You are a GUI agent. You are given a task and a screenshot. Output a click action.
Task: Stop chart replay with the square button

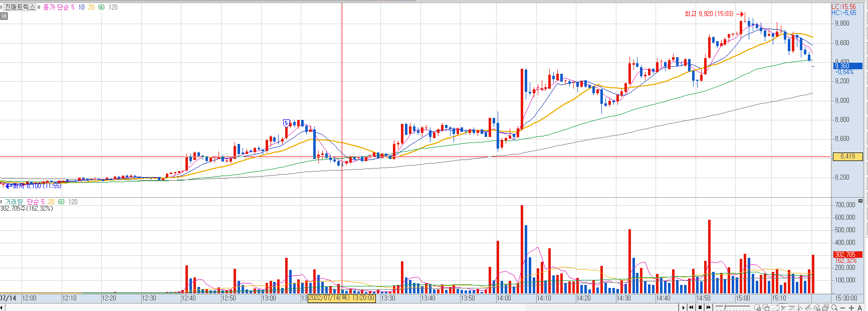coord(700,307)
